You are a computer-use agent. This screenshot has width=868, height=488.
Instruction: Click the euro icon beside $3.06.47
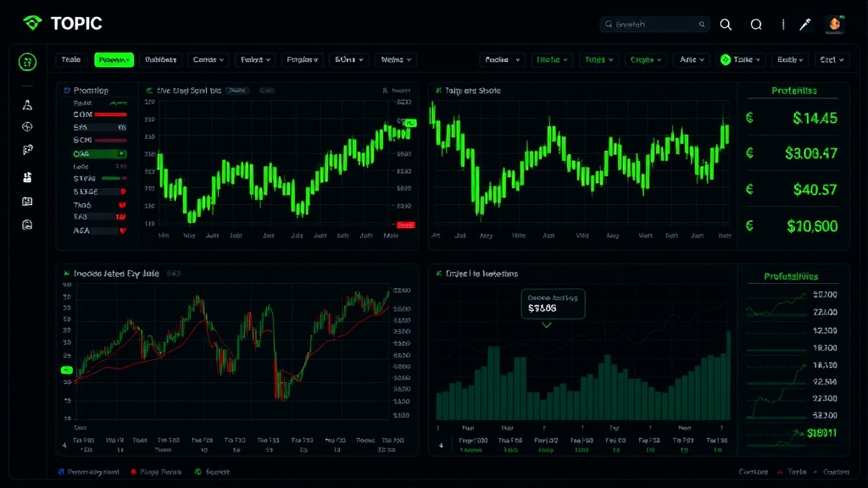coord(749,152)
